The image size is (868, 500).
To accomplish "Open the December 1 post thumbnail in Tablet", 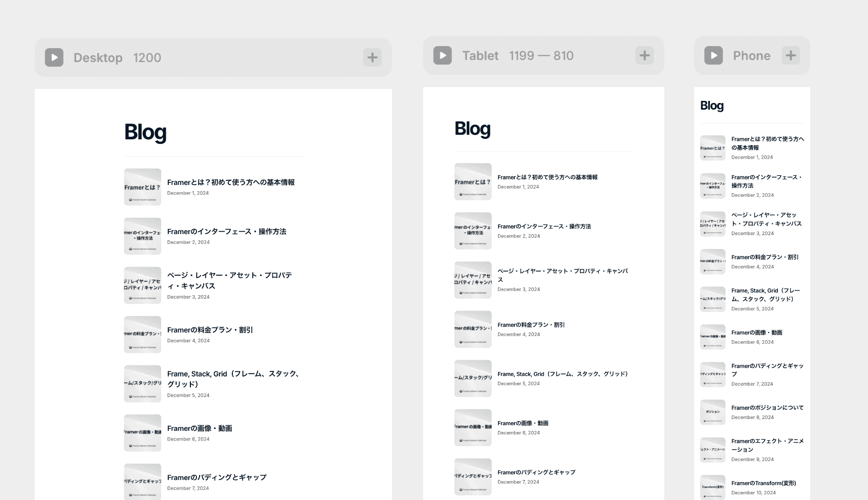I will click(473, 182).
